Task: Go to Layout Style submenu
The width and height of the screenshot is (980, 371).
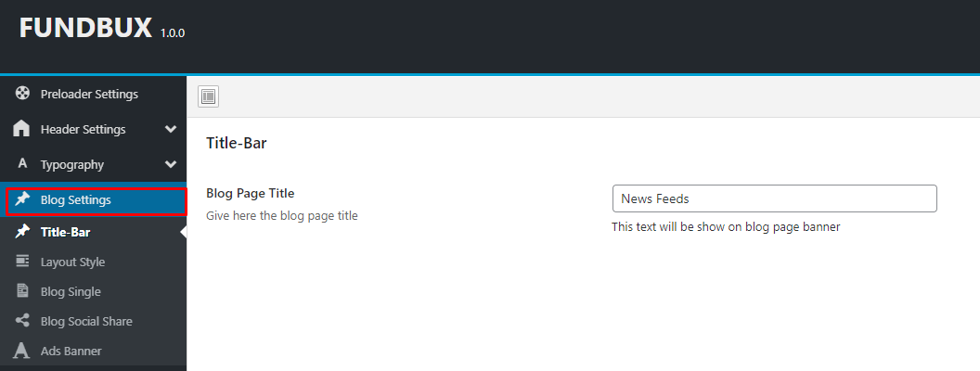Action: coord(93,262)
